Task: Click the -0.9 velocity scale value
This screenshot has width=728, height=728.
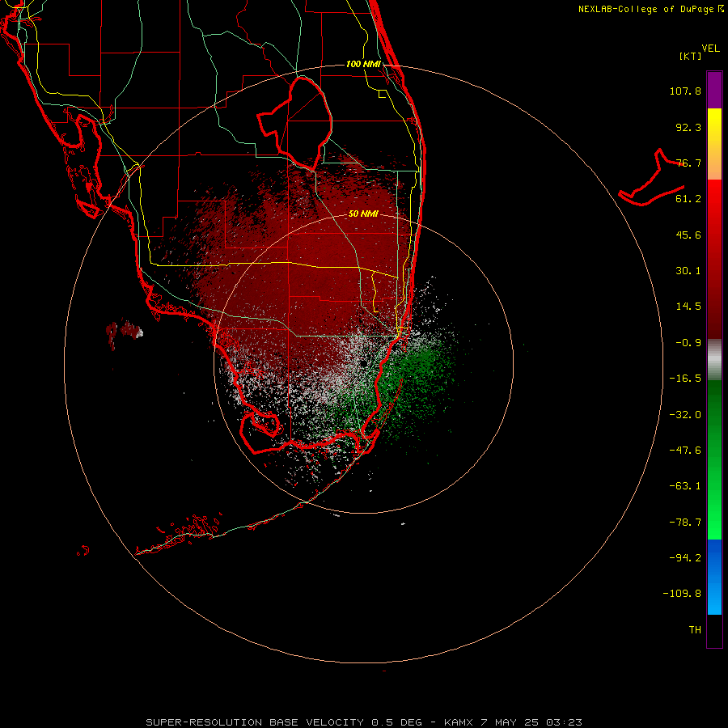Action: pyautogui.click(x=688, y=343)
